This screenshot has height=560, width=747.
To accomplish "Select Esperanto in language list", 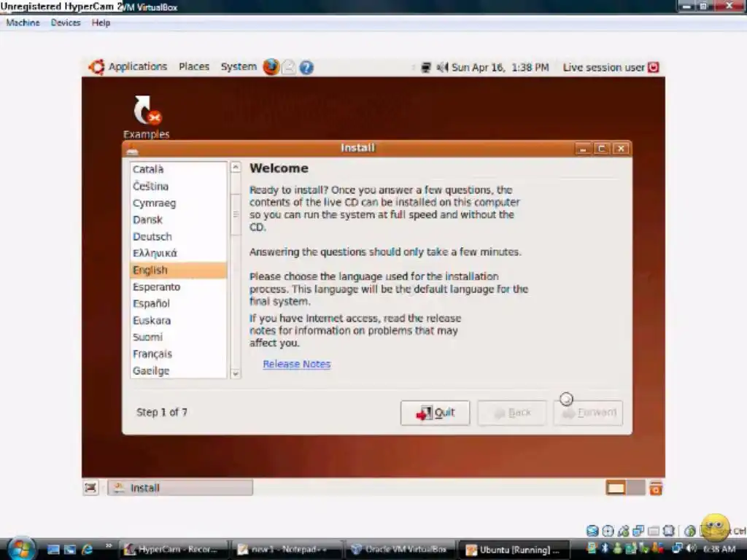I will (179, 287).
